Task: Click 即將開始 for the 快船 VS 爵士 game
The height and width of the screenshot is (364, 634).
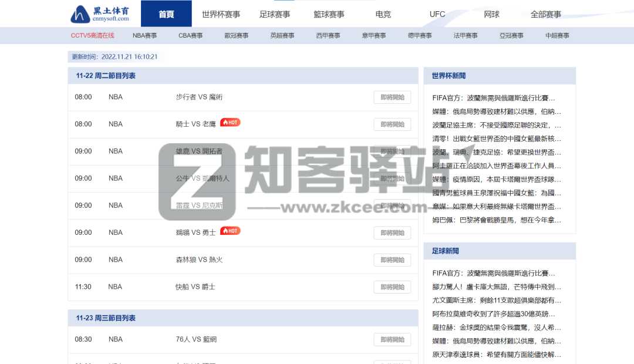Action: tap(392, 287)
